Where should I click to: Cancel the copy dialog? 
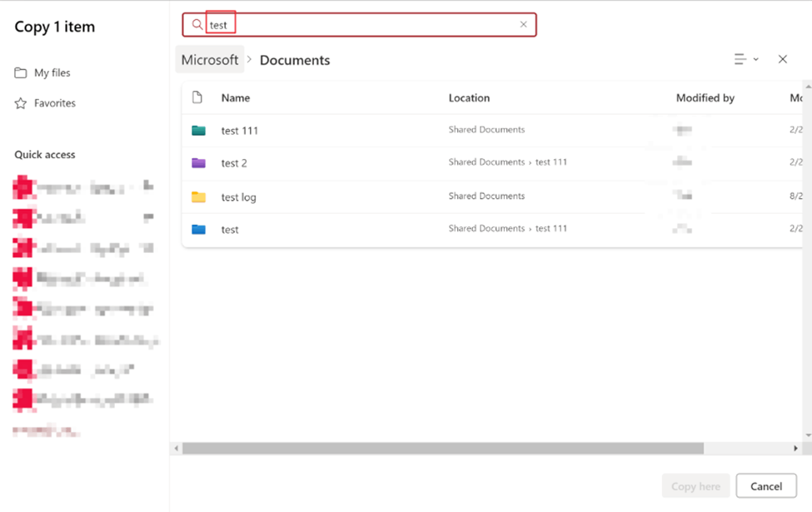766,486
